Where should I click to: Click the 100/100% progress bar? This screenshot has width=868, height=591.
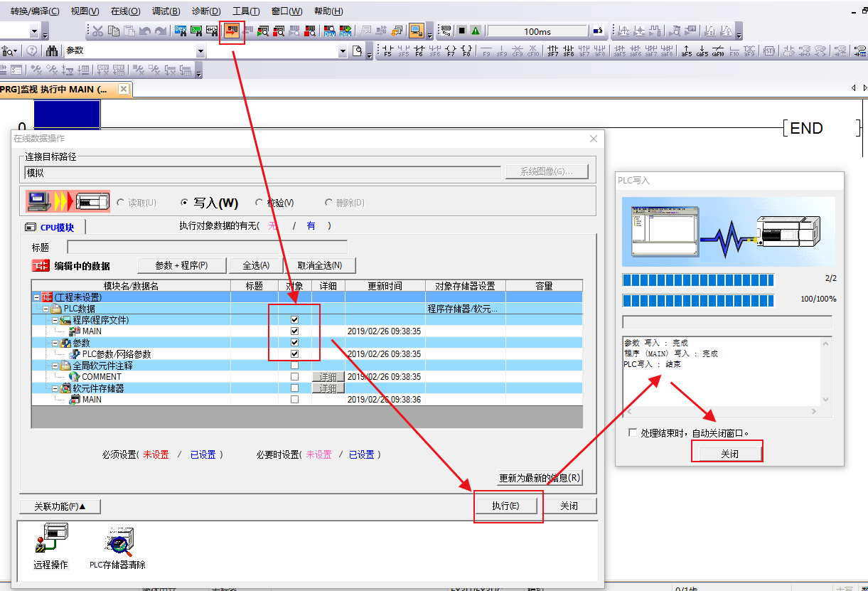[x=698, y=300]
